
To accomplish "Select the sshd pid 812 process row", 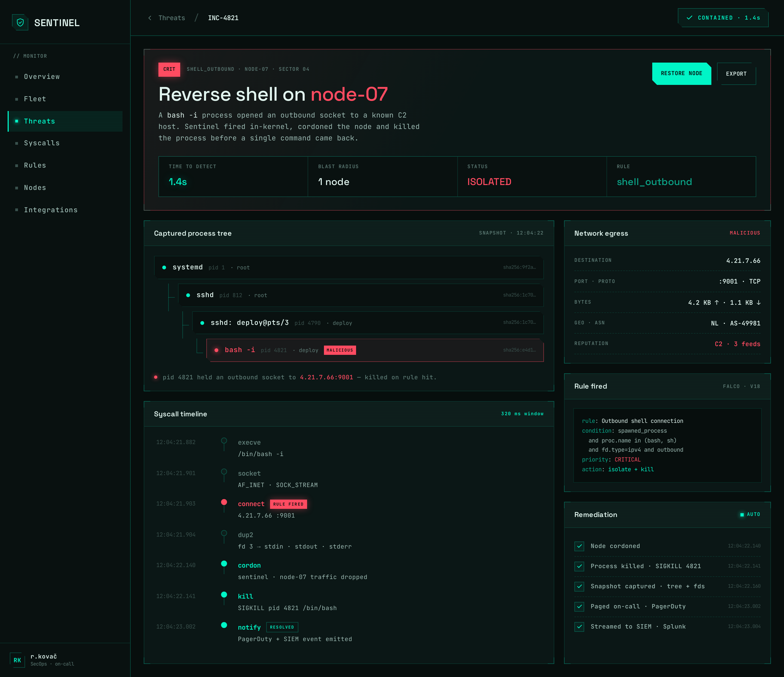I will (x=361, y=295).
